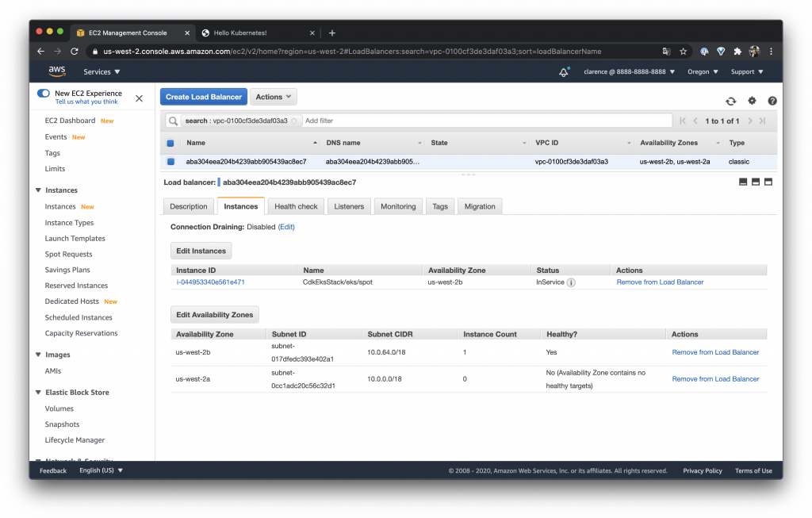Switch to the Description tab
The height and width of the screenshot is (518, 812).
(x=189, y=206)
